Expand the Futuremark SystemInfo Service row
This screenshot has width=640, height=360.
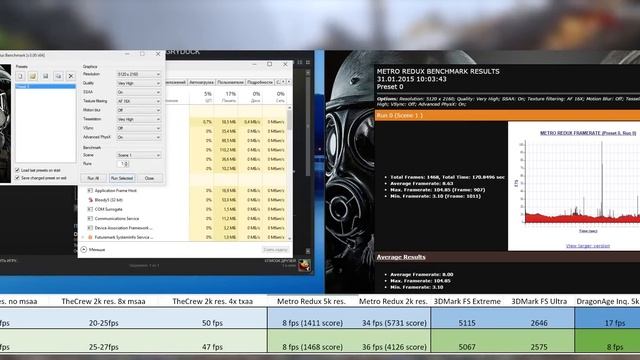click(x=83, y=237)
